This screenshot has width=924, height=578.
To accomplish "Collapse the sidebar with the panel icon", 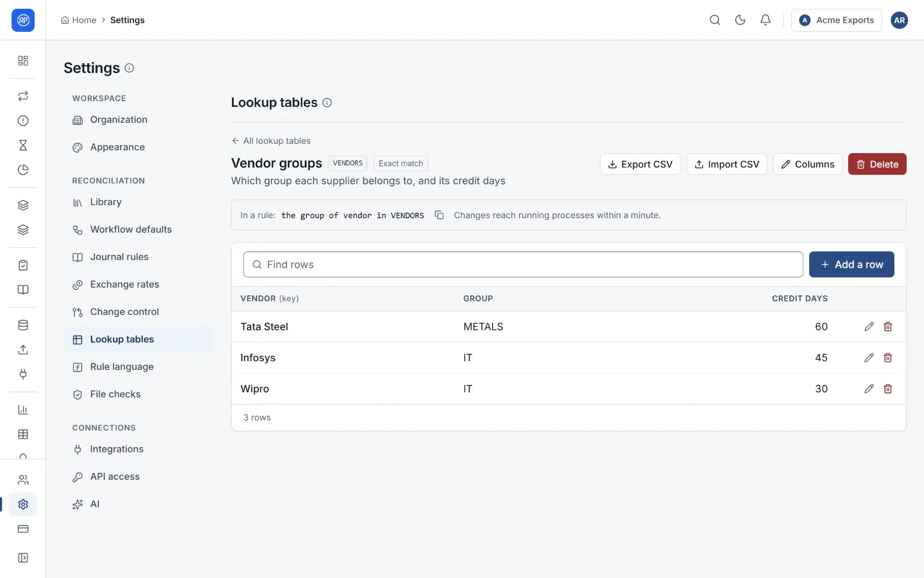I will pos(23,558).
